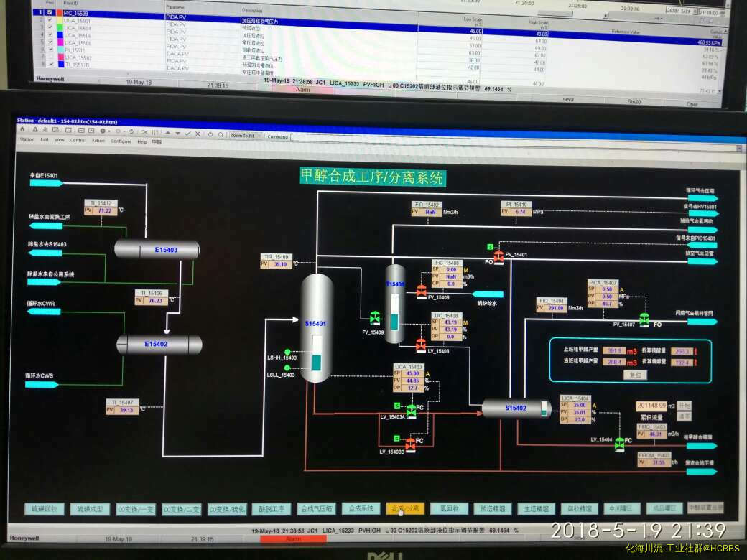Click the 复位 reset button
Viewport: 747px width, 560px height.
point(634,374)
